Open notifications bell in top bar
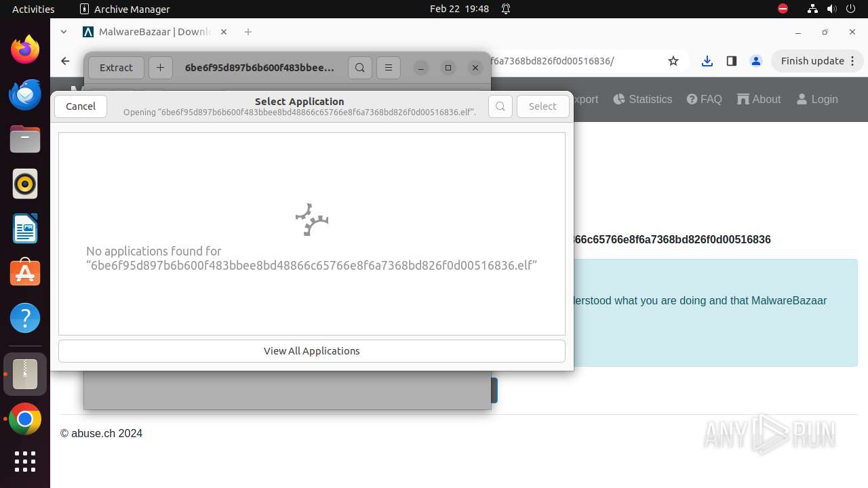The height and width of the screenshot is (488, 868). (506, 9)
